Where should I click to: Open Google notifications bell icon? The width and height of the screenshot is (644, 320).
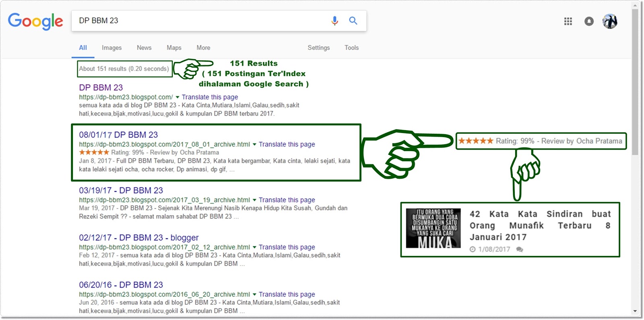tap(589, 21)
